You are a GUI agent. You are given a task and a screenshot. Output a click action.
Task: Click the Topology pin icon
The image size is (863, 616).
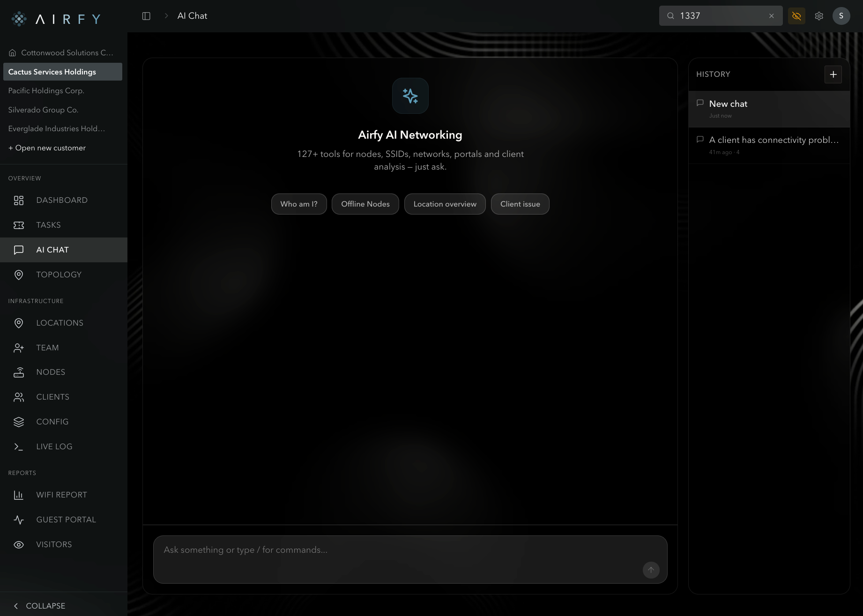tap(19, 275)
